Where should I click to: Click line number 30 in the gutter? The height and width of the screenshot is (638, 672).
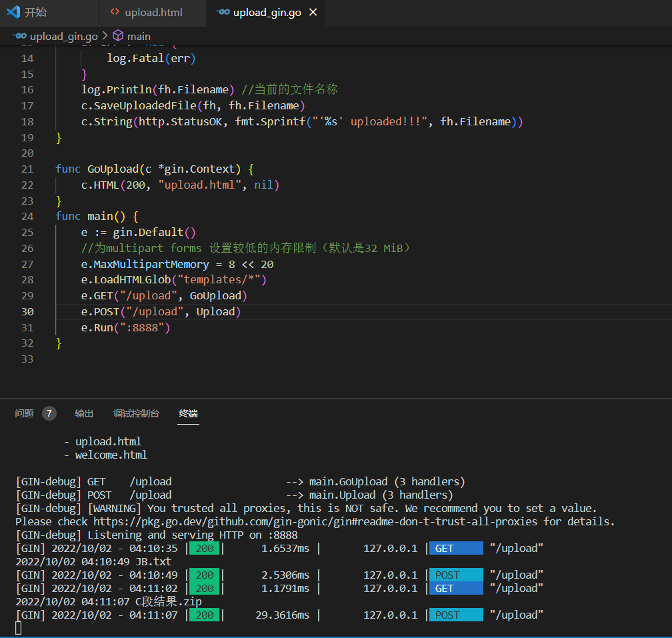(x=27, y=311)
